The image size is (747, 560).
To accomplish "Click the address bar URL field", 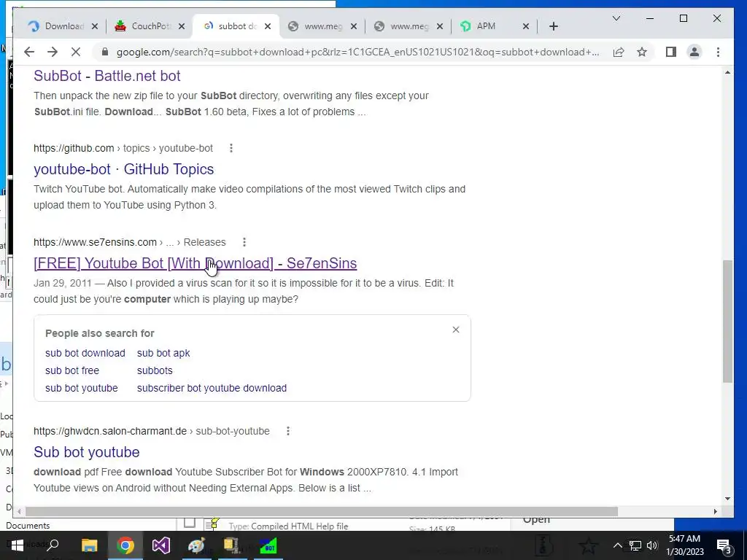I will [x=357, y=52].
